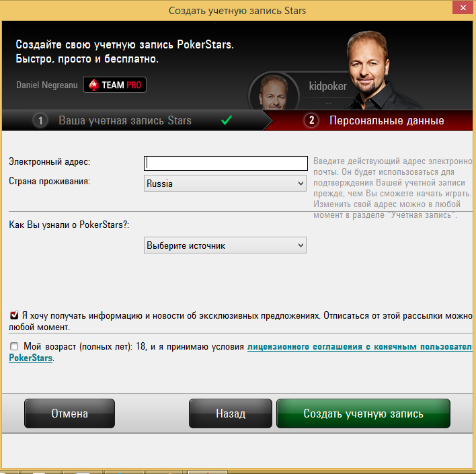Click the 'Отмена' cancel button

pos(69,413)
